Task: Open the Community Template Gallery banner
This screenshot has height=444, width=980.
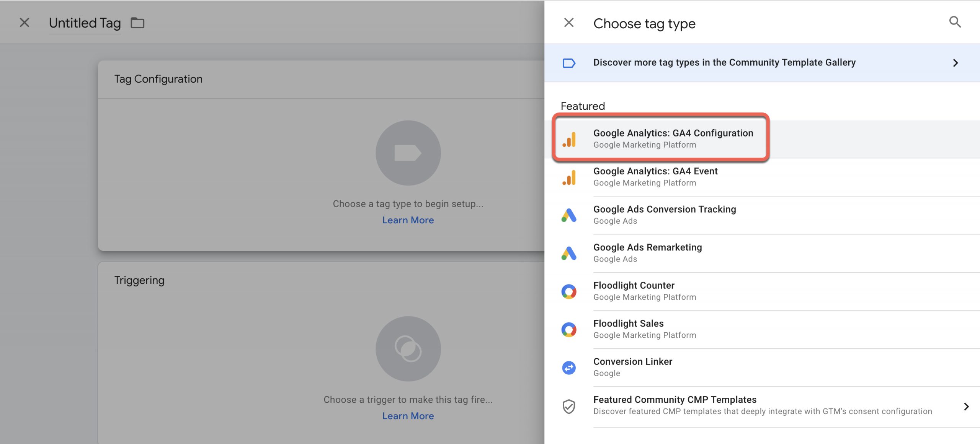Action: (762, 63)
